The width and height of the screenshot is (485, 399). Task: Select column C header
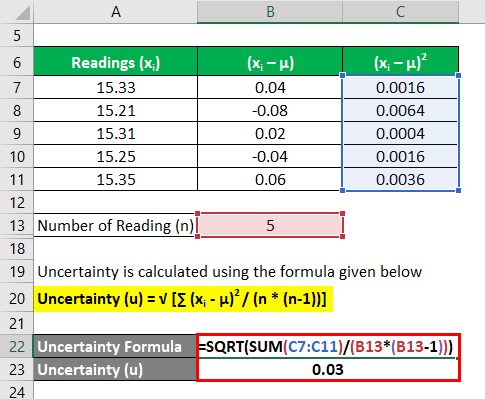(401, 12)
